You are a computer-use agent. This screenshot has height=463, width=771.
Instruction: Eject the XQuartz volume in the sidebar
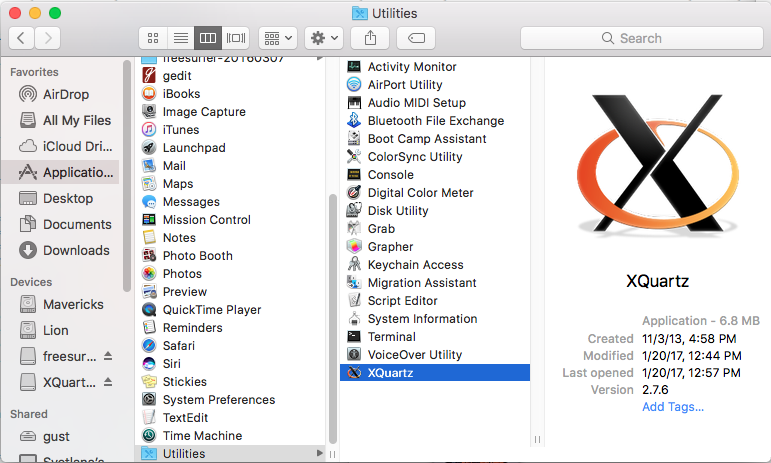[108, 383]
